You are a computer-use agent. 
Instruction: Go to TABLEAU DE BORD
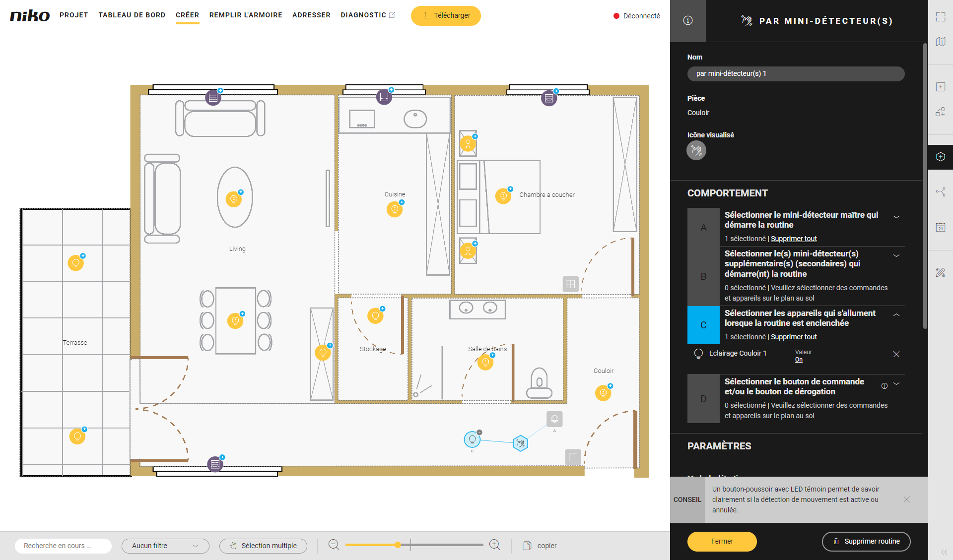point(132,15)
